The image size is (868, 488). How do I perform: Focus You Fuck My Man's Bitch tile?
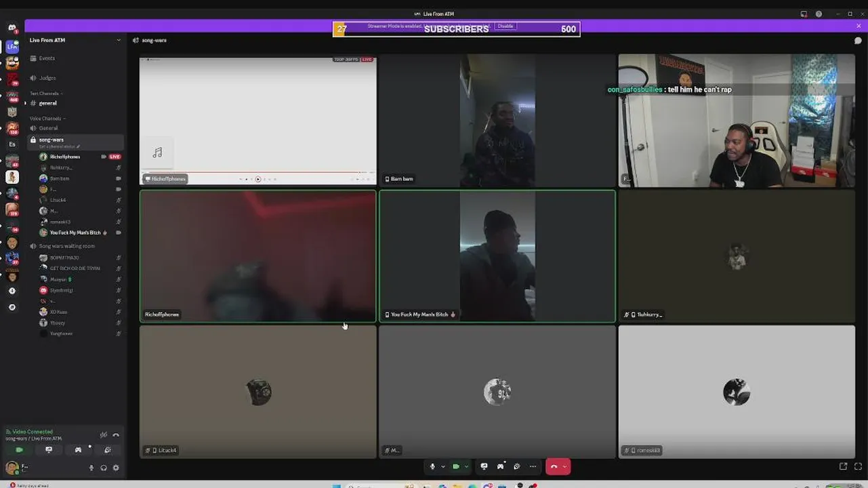497,256
